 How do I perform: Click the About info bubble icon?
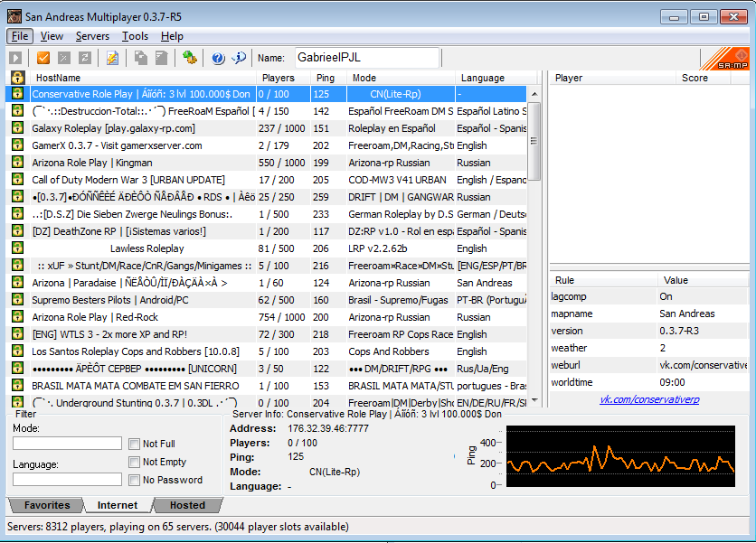pos(239,58)
